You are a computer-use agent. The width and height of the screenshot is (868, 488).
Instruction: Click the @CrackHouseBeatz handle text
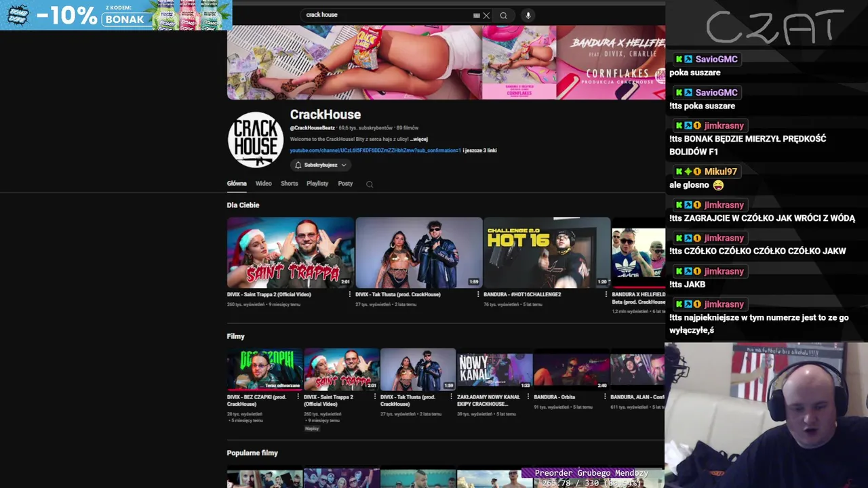click(313, 128)
